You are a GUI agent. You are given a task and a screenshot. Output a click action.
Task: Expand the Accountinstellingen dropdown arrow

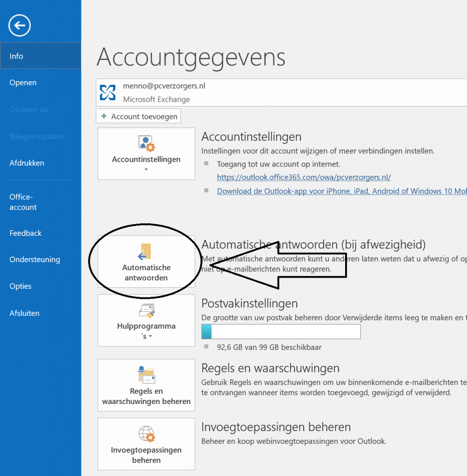(146, 169)
